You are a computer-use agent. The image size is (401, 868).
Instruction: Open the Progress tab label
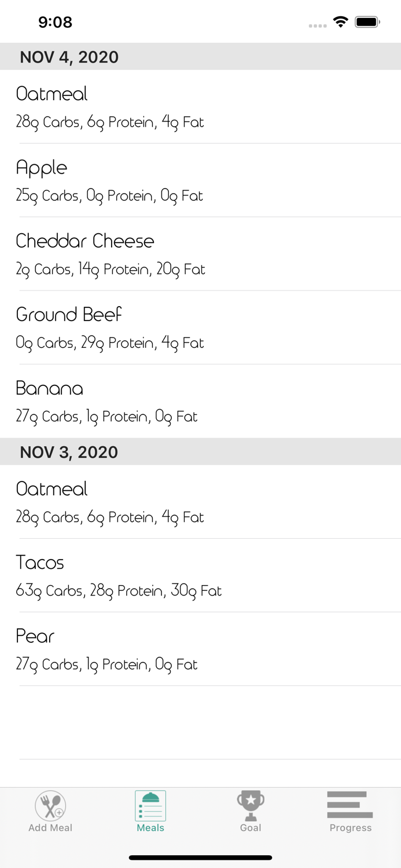(x=350, y=828)
